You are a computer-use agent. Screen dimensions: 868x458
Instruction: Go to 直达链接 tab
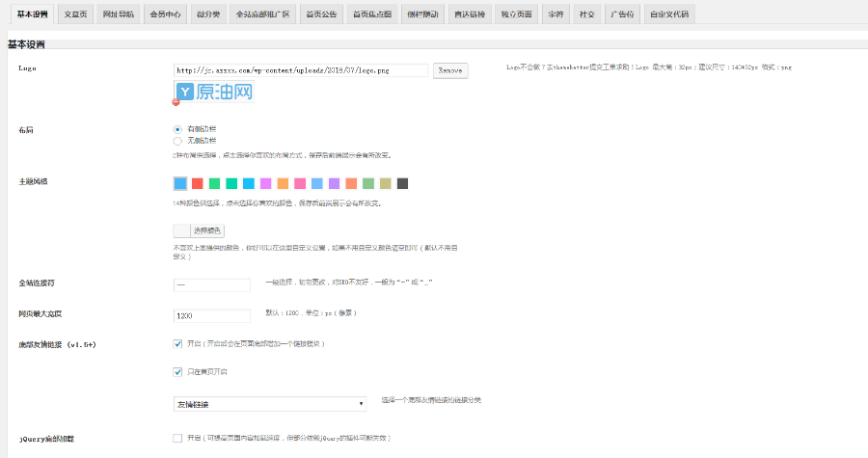point(470,14)
